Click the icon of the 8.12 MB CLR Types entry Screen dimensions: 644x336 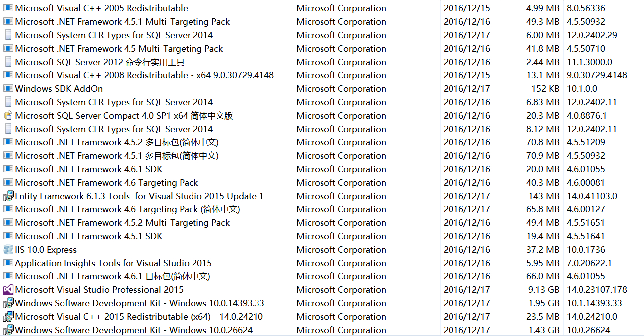point(8,129)
